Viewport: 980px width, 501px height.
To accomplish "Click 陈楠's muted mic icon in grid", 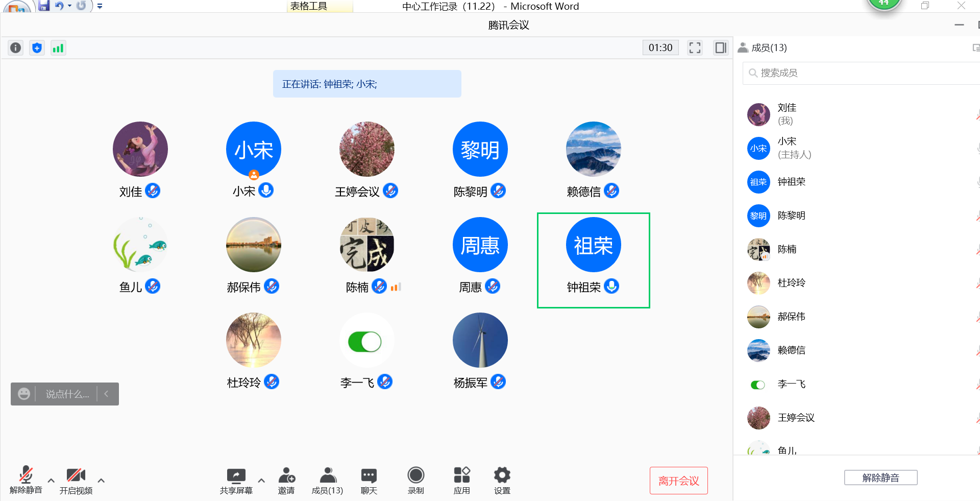I will 379,287.
